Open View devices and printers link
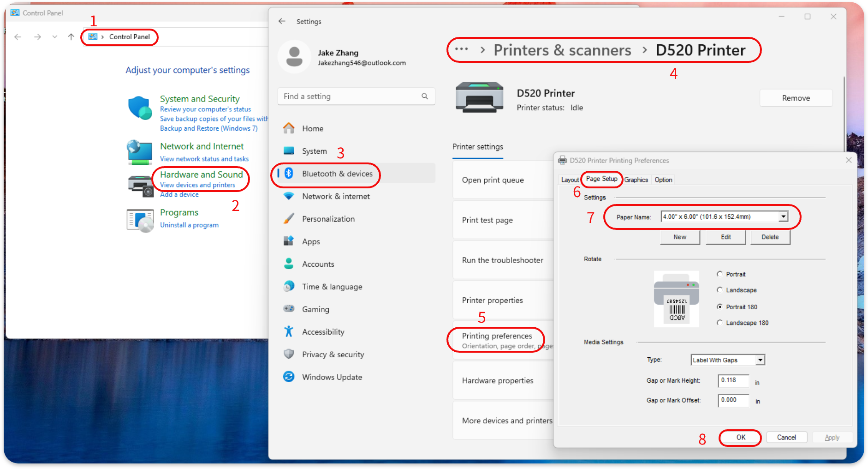The image size is (868, 469). coord(197,185)
